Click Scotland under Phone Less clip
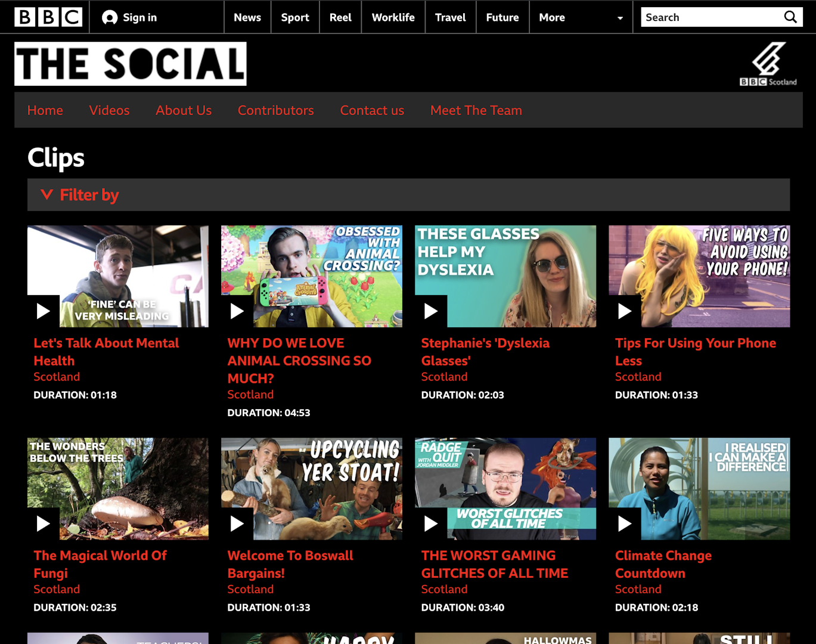The image size is (816, 644). pos(638,377)
